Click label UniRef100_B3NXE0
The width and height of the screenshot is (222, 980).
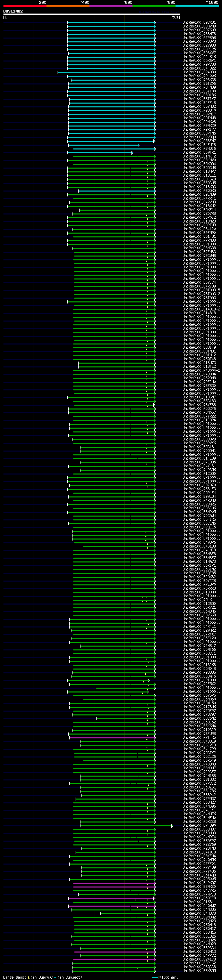click(199, 887)
